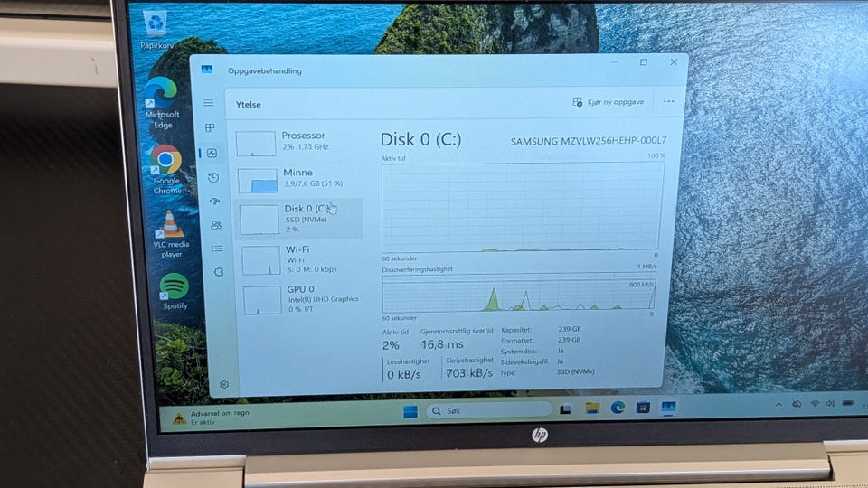The width and height of the screenshot is (868, 488).
Task: Select the GPU 0 performance item
Action: click(304, 299)
